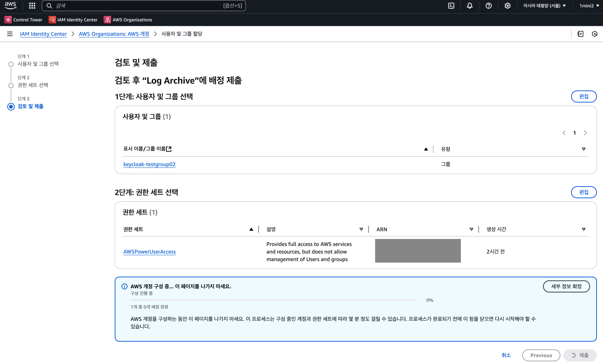Open the external link icon beside 표시 이름/그룹 이름
The image size is (603, 364).
pyautogui.click(x=169, y=149)
